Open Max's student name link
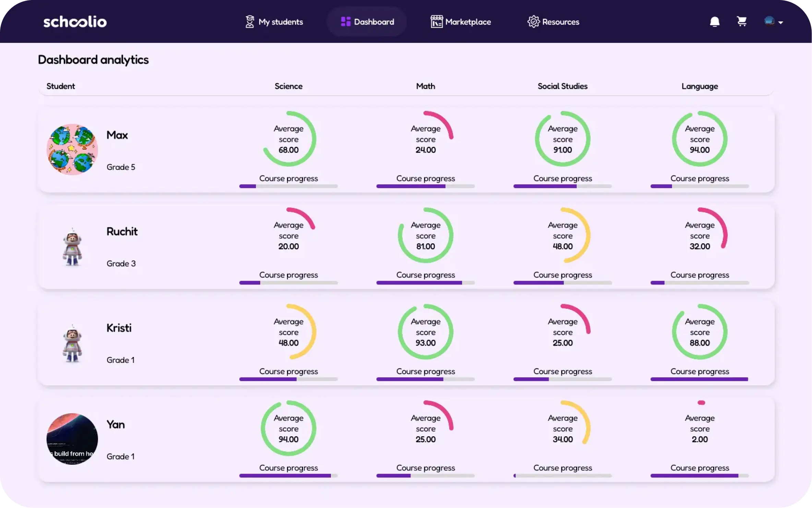812x508 pixels. (117, 135)
